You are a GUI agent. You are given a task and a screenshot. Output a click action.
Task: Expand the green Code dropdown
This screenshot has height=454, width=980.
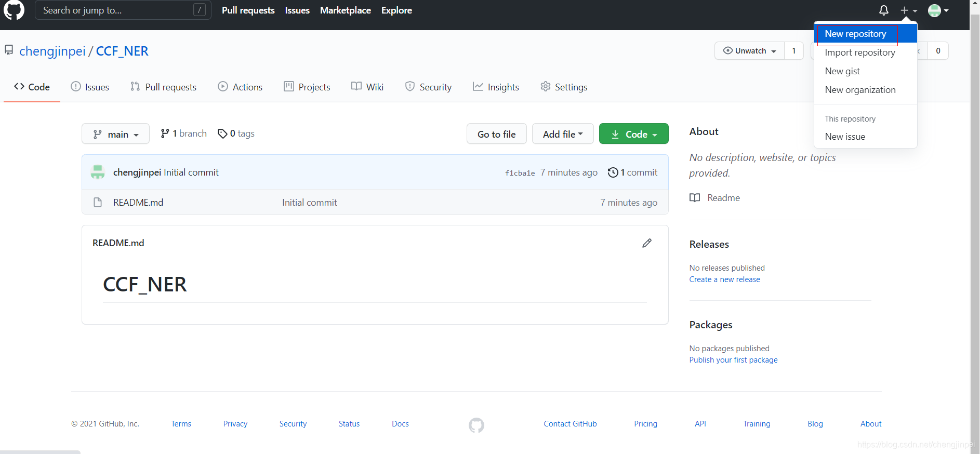pos(634,134)
